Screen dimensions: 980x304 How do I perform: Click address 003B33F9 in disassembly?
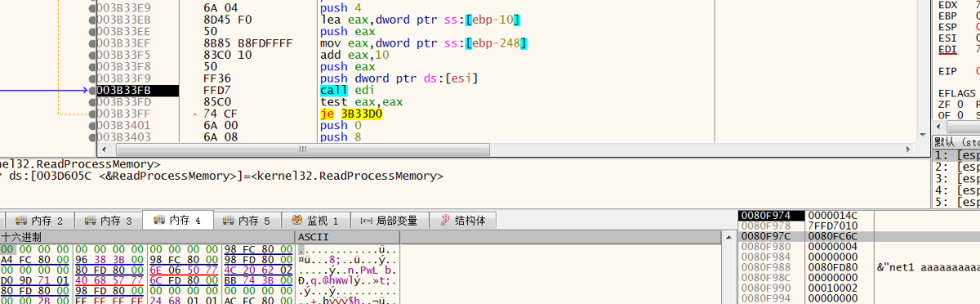pos(123,78)
